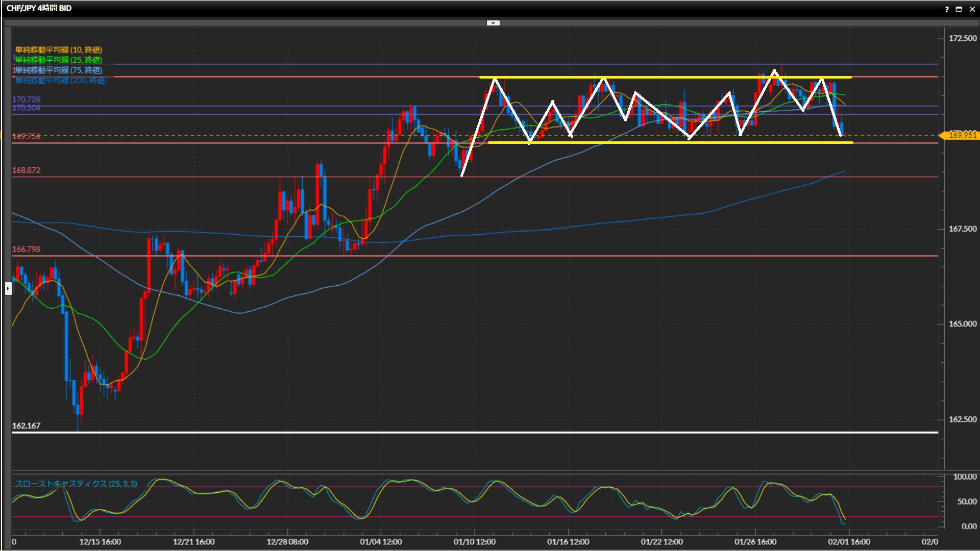Click the 170.728 blue line label
Viewport: 980px width, 551px height.
click(26, 99)
